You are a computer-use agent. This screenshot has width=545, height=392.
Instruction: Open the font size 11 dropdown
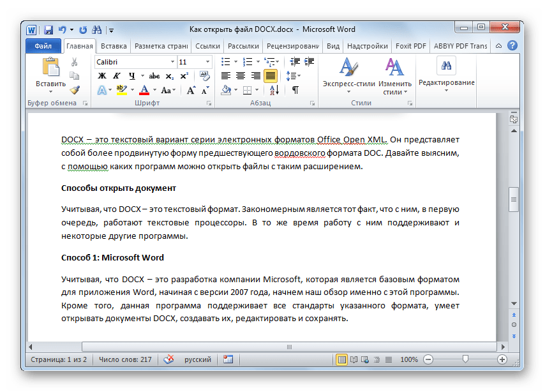pos(207,62)
